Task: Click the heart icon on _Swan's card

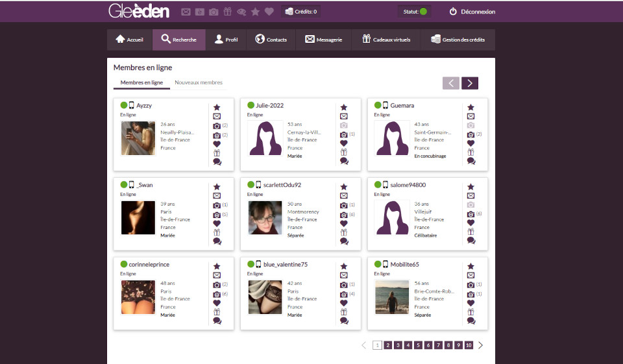Action: pos(217,223)
